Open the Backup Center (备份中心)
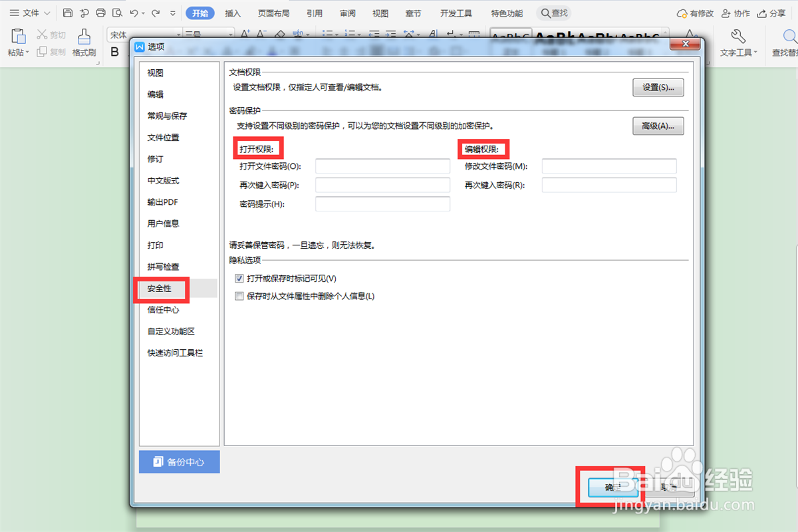The height and width of the screenshot is (532, 798). (179, 462)
